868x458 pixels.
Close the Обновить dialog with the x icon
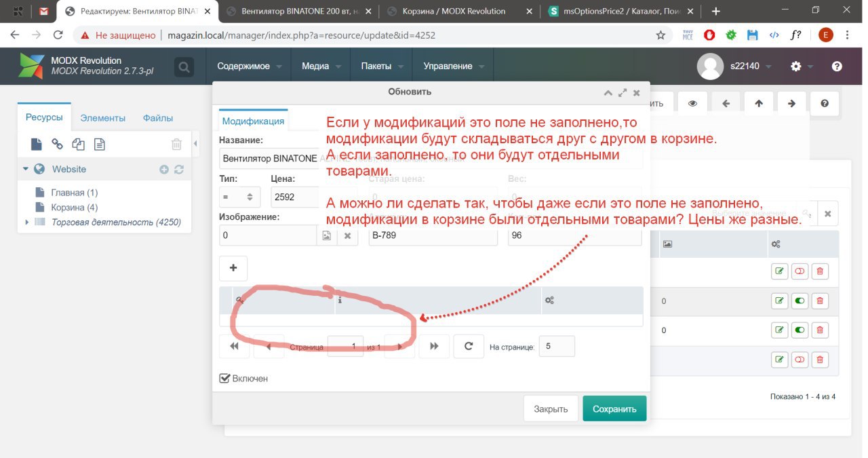636,93
